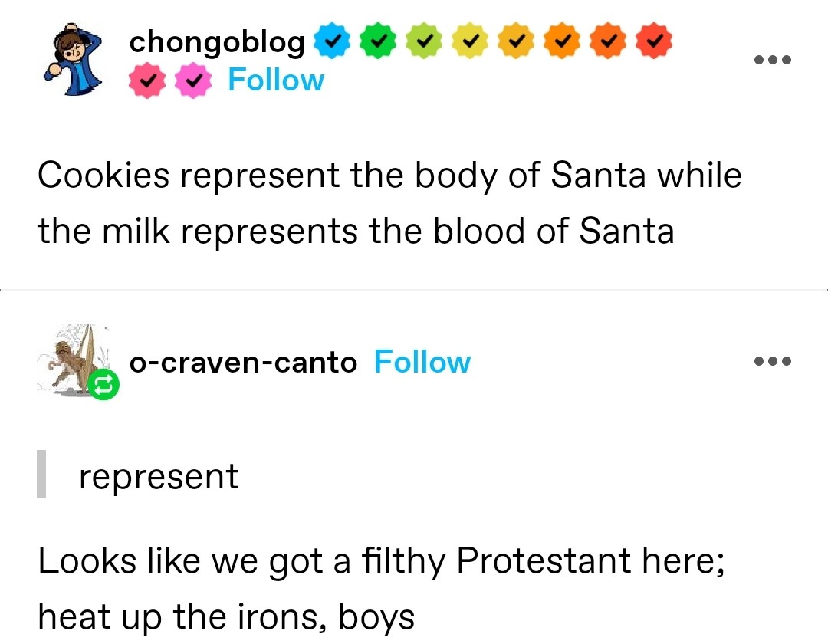
Task: Open chongoblog post options menu
Action: (x=772, y=61)
